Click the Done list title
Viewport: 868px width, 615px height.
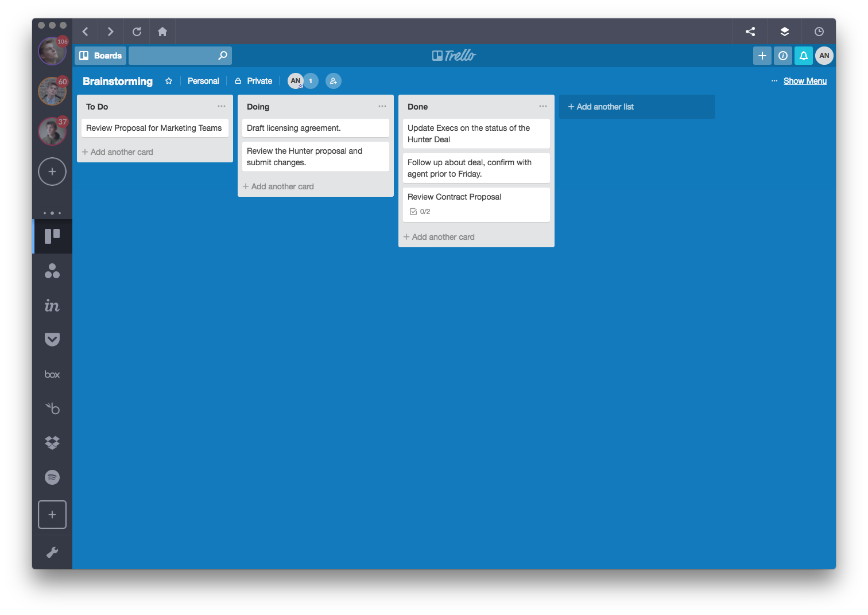pyautogui.click(x=417, y=107)
